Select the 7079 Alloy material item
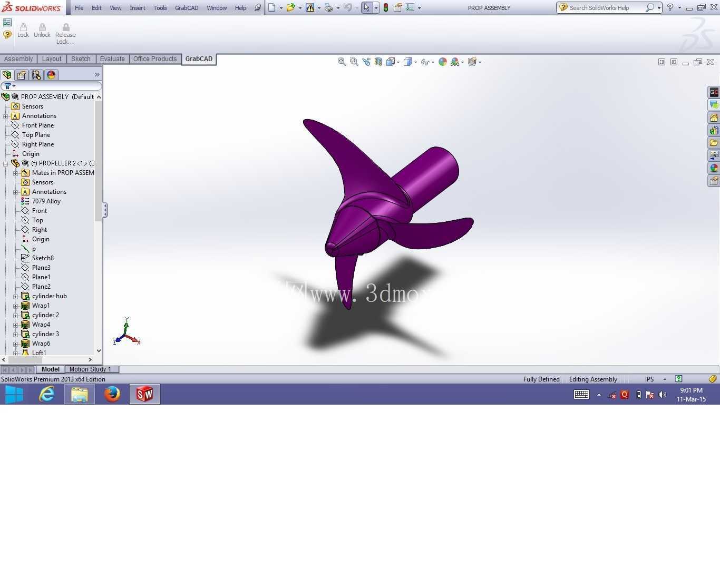This screenshot has height=588, width=720. [46, 201]
